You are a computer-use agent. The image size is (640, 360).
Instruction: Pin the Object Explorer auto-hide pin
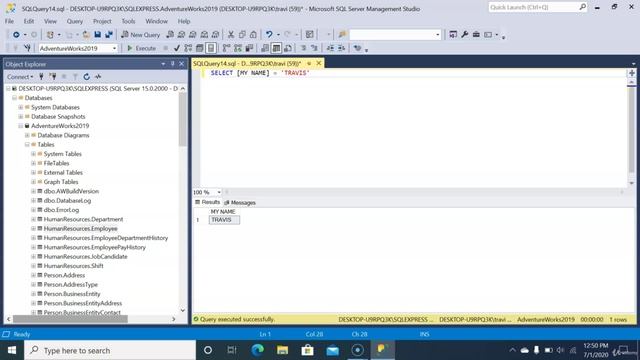tap(173, 64)
